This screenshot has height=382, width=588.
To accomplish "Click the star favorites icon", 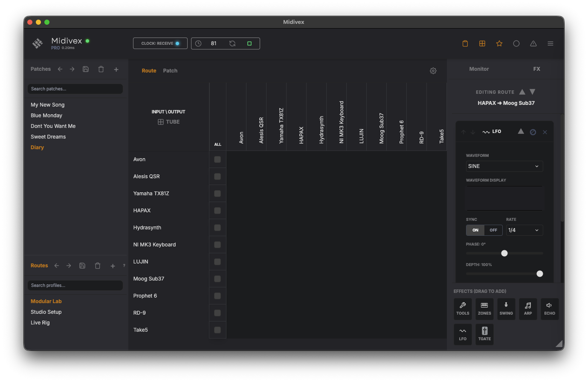I will 499,43.
